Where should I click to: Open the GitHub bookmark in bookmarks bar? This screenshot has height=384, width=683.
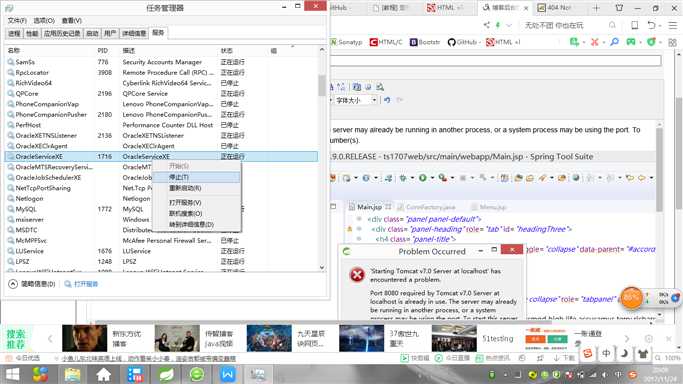pos(464,42)
